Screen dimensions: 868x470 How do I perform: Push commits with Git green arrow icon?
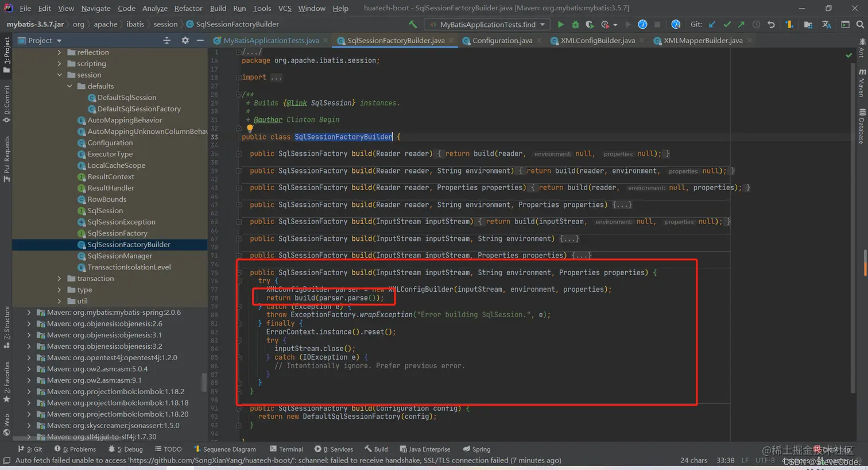[x=741, y=25]
